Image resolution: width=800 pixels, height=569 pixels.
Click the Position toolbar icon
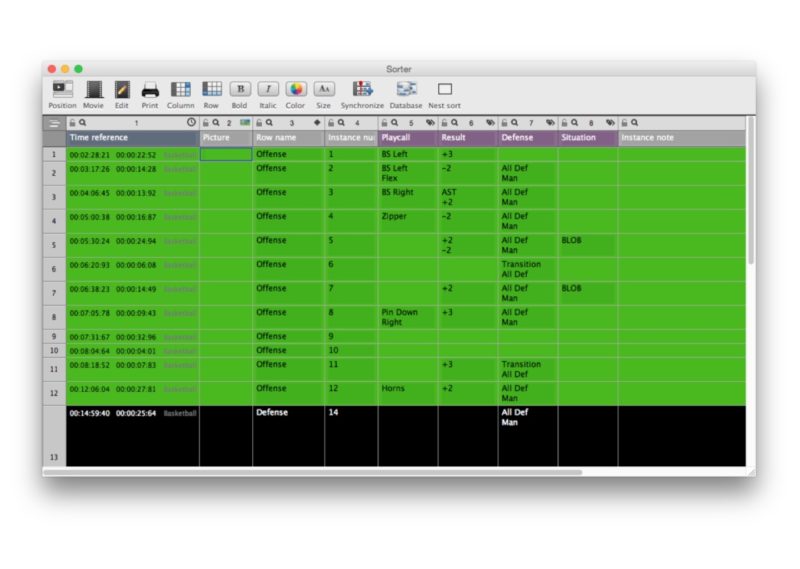(62, 89)
